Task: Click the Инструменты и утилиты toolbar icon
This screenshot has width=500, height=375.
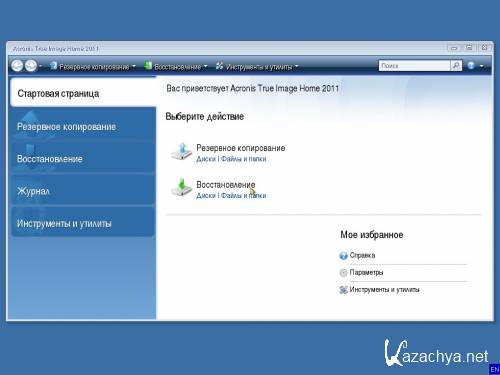Action: [x=219, y=66]
